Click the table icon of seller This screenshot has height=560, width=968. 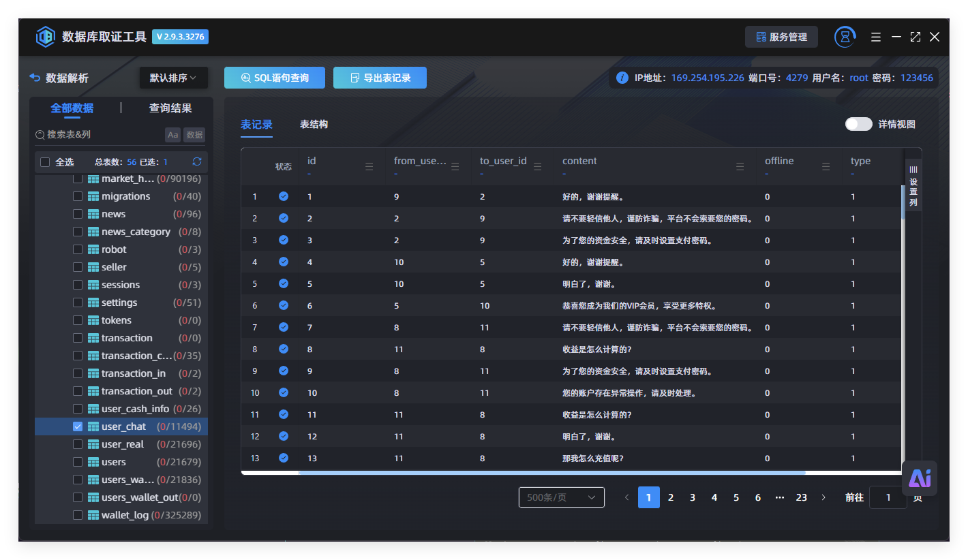click(93, 267)
